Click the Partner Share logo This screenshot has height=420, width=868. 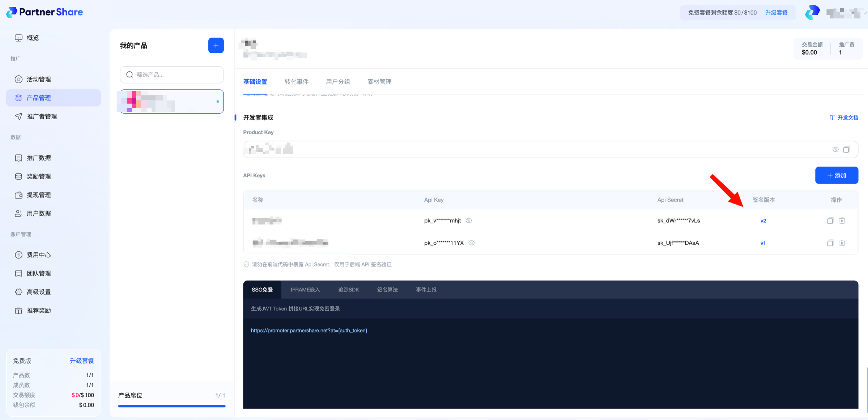pyautogui.click(x=44, y=12)
